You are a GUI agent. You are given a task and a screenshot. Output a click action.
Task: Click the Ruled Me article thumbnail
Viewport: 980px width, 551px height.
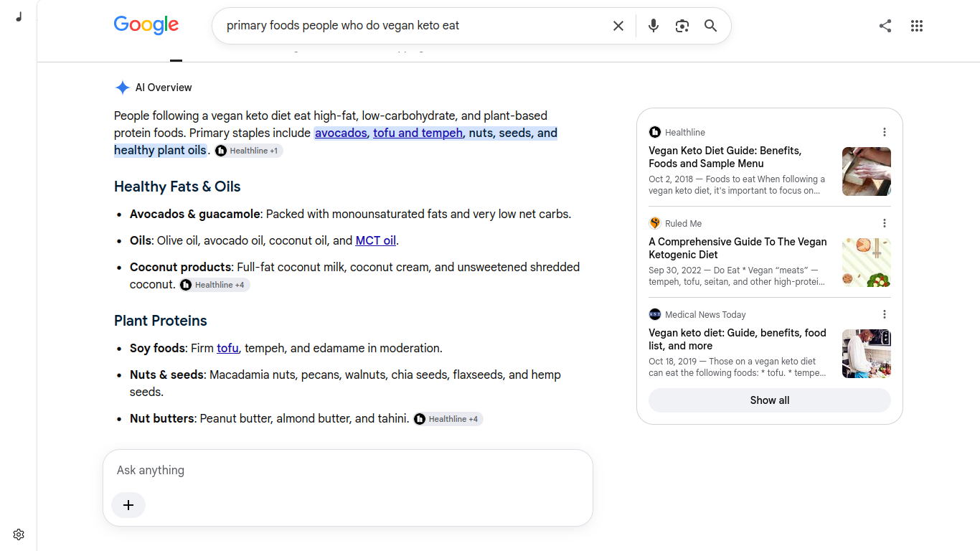[867, 263]
